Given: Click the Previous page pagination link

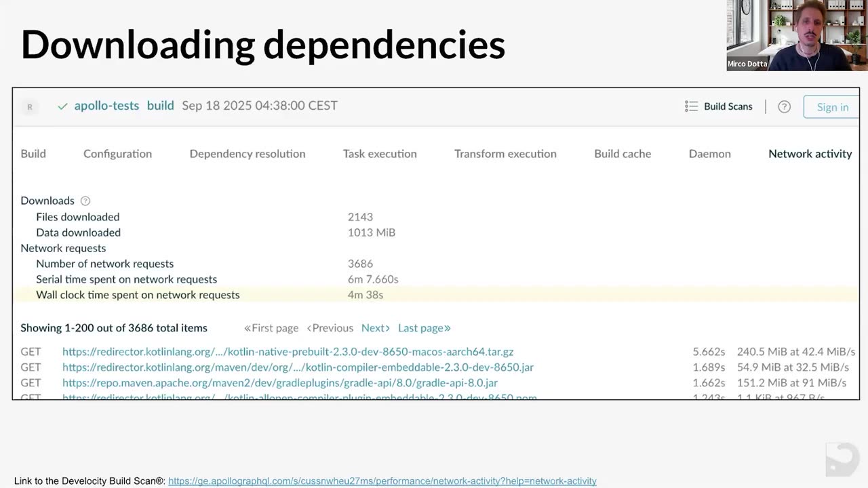Looking at the screenshot, I should pyautogui.click(x=330, y=328).
